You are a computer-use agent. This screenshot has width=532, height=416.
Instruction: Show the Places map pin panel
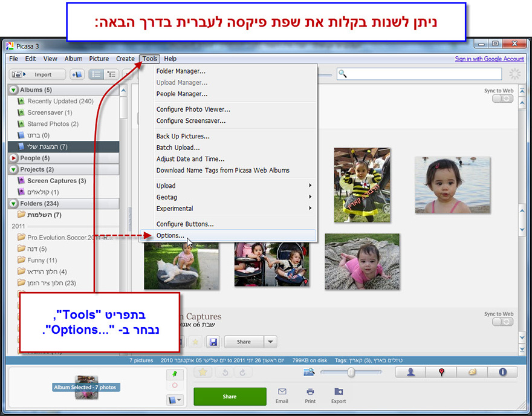[441, 372]
